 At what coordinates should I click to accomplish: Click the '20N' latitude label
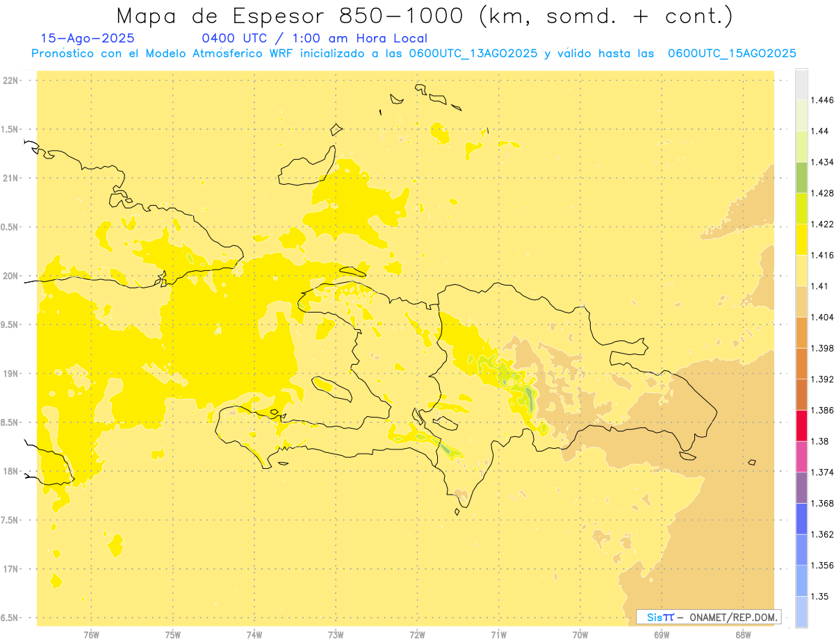click(x=11, y=276)
